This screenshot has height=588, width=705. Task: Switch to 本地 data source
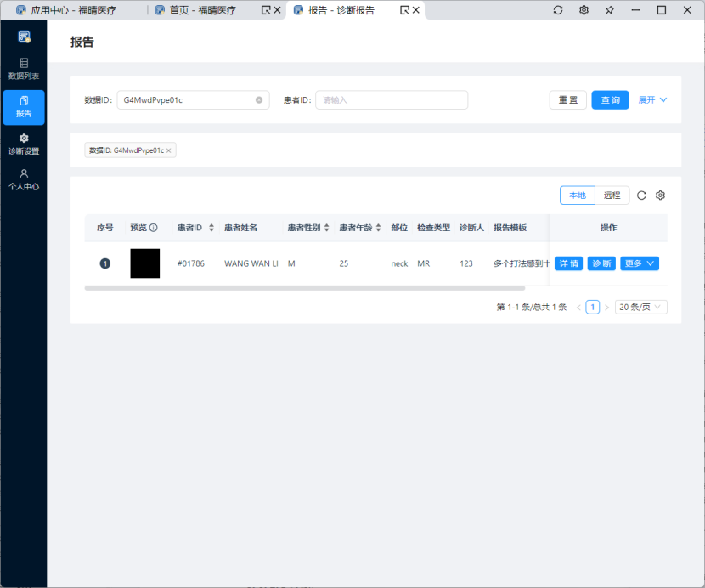(x=577, y=195)
